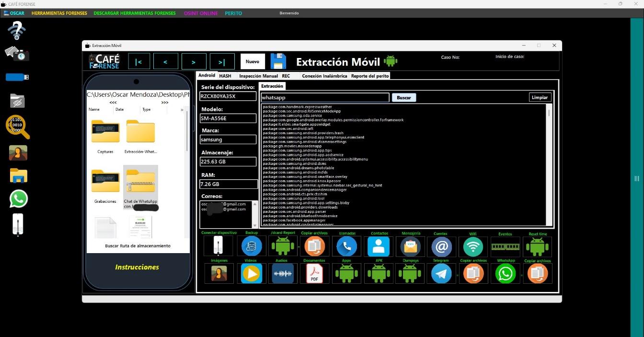
Task: Click the blue floppy disk save icon
Action: point(278,61)
